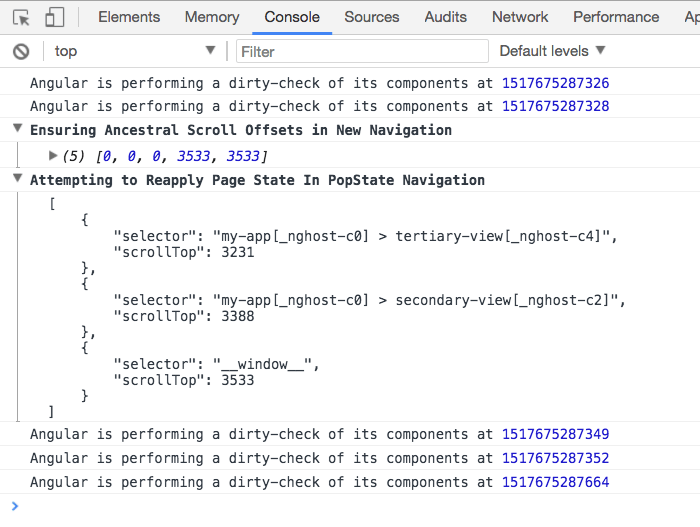
Task: Open the Sources tab
Action: click(x=371, y=17)
